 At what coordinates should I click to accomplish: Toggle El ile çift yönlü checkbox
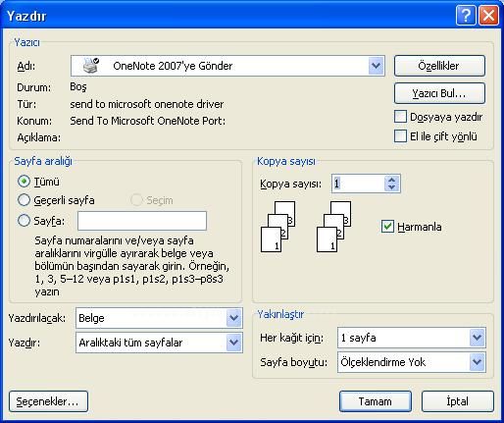(400, 136)
